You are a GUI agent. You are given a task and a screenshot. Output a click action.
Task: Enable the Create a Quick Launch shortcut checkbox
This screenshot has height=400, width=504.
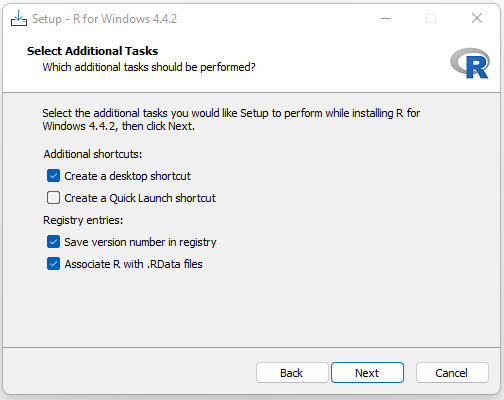pyautogui.click(x=53, y=198)
